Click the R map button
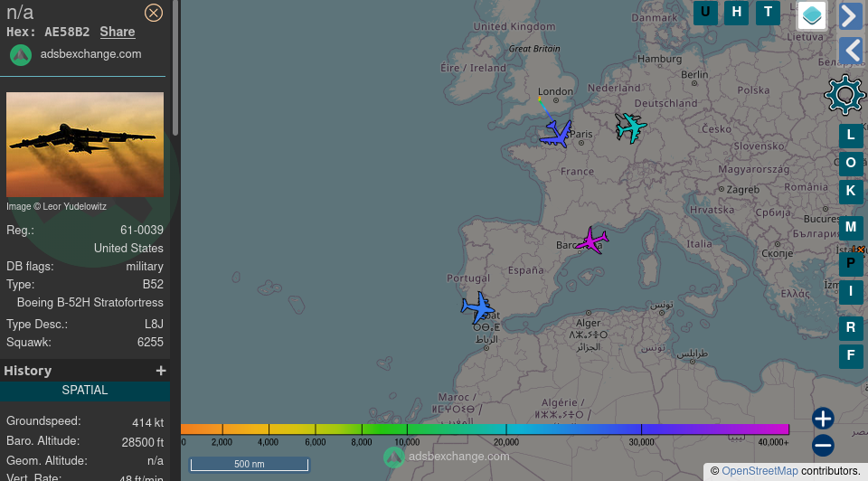The image size is (868, 481). click(x=851, y=327)
